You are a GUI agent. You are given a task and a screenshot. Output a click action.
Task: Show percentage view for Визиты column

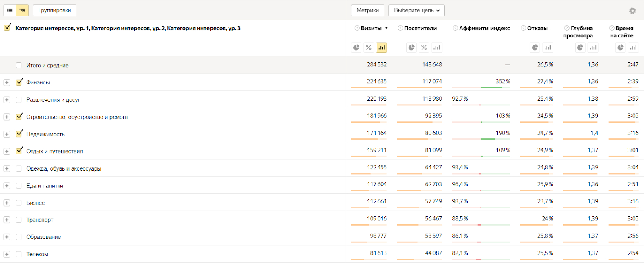pos(369,48)
